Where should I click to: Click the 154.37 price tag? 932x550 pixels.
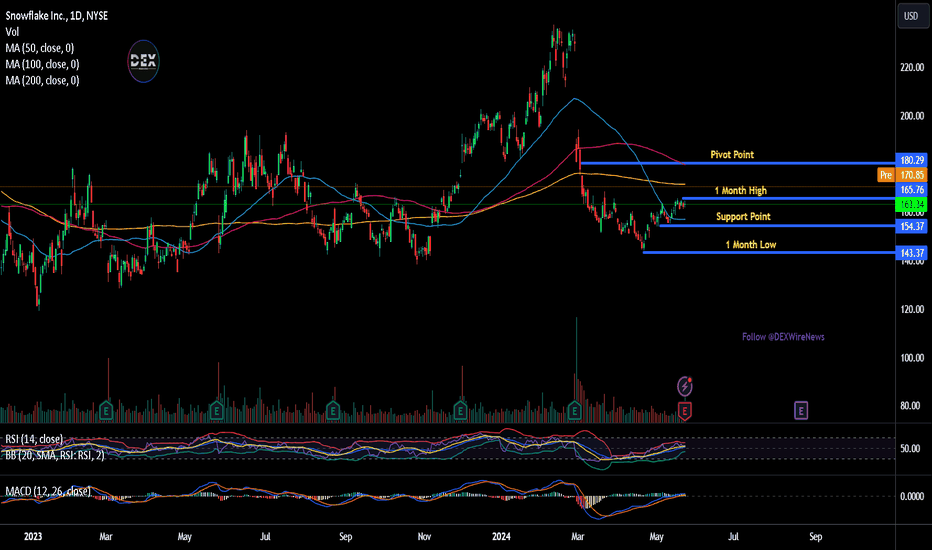point(912,226)
